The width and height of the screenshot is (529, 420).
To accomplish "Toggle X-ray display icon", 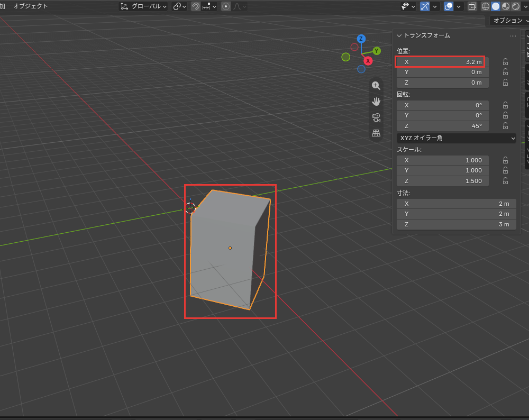I will coord(472,6).
